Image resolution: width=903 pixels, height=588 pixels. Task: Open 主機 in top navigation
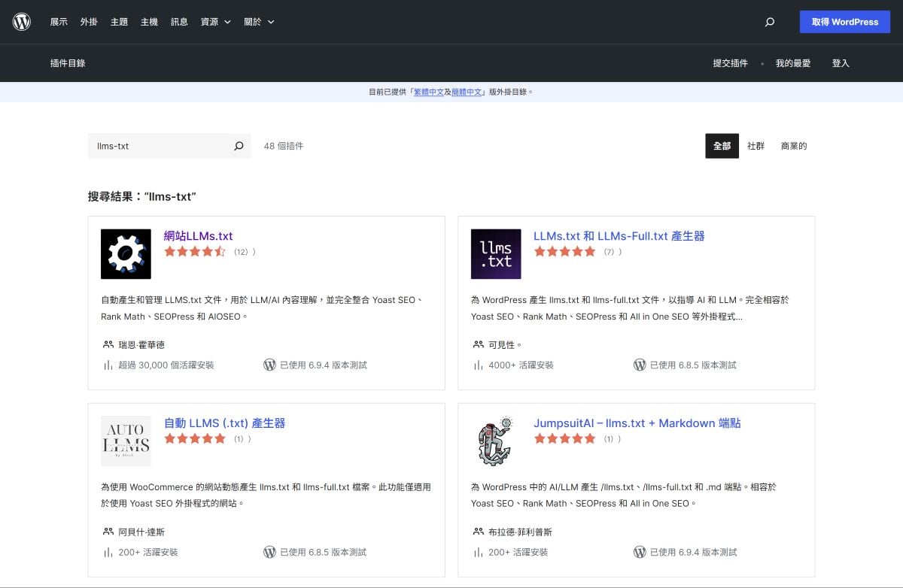point(149,22)
